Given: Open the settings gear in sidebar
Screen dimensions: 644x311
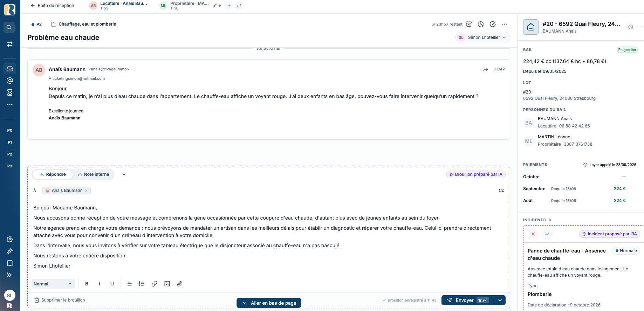Looking at the screenshot, I should point(9,239).
